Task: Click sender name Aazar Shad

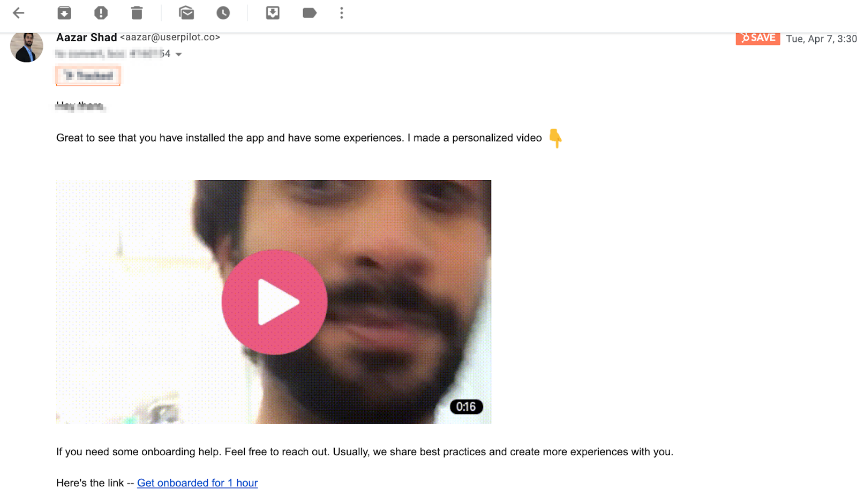Action: [86, 37]
